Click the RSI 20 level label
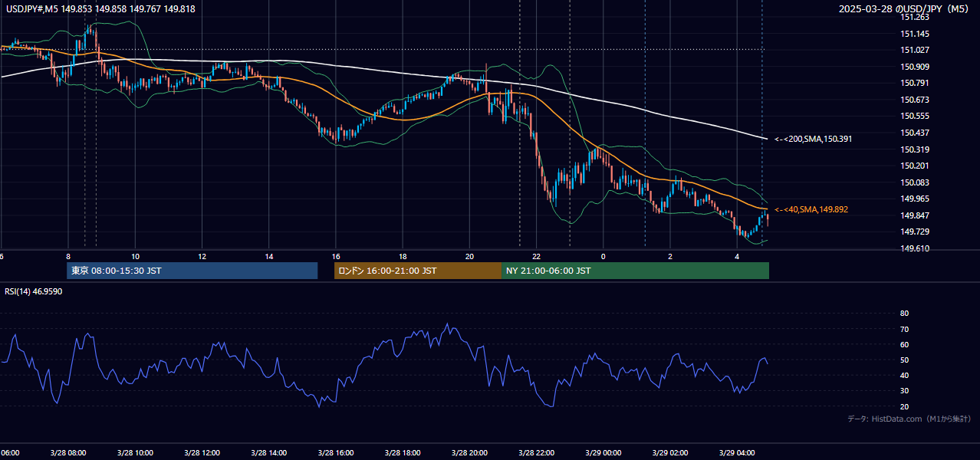Viewport: 980px width, 460px height. pos(905,406)
